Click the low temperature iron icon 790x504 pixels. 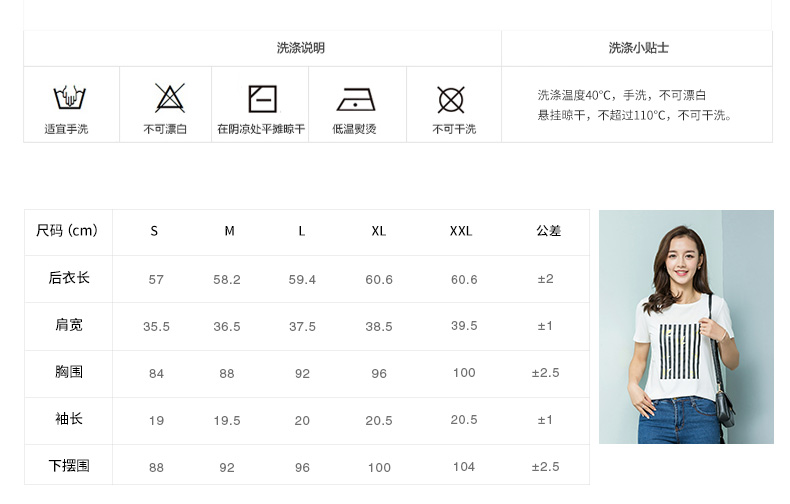[356, 99]
